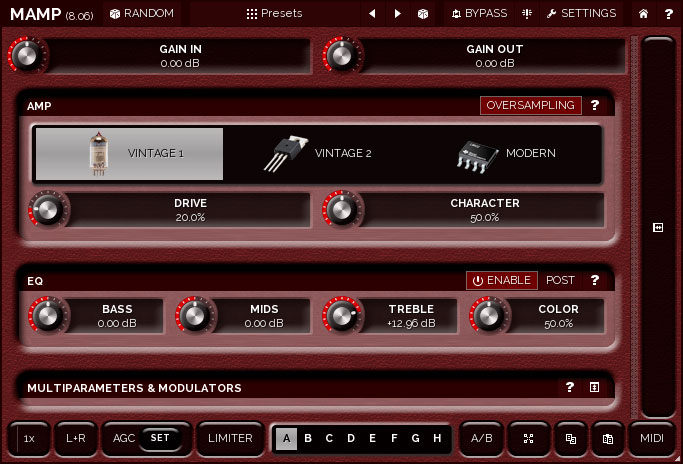
Task: Open the Presets browser
Action: pyautogui.click(x=274, y=14)
